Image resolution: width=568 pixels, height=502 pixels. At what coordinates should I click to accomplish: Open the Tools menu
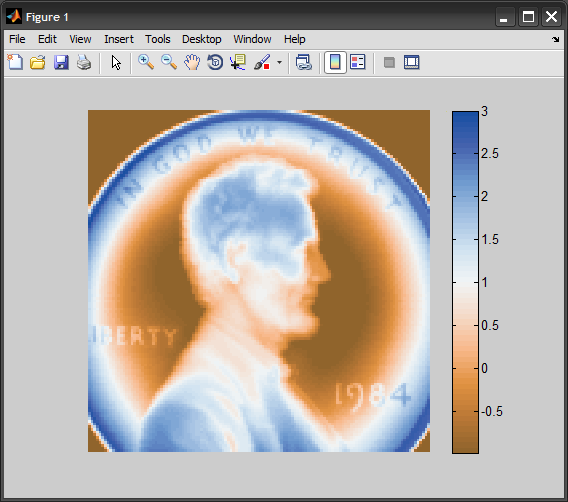click(158, 39)
